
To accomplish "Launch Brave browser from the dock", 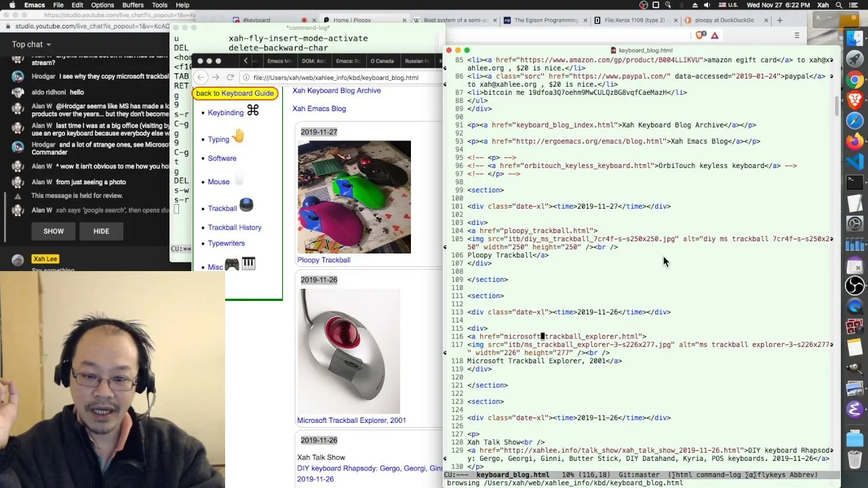I will (x=855, y=100).
